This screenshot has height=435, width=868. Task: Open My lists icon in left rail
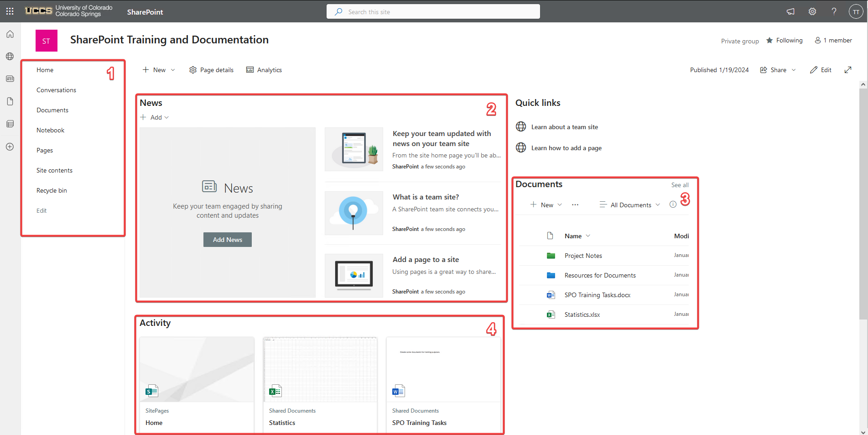pos(10,124)
